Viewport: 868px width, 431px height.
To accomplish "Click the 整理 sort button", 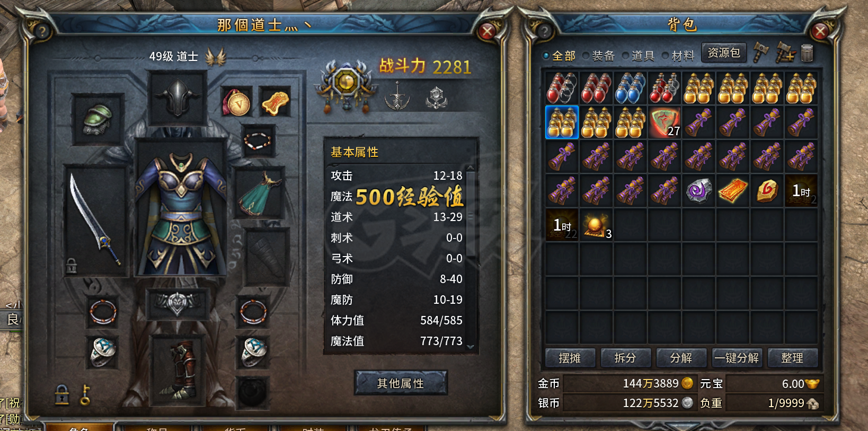I will [x=792, y=358].
